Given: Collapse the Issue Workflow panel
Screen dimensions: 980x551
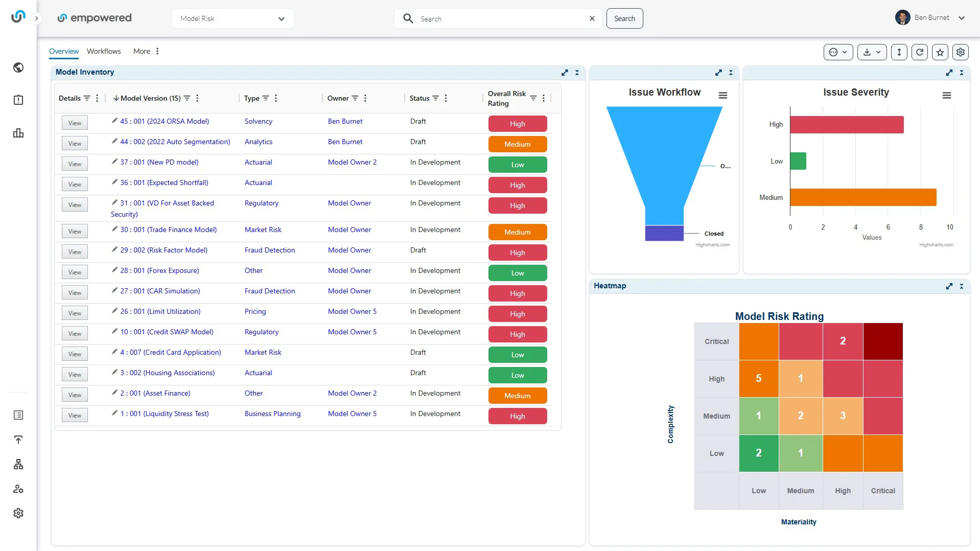Looking at the screenshot, I should click(x=731, y=73).
